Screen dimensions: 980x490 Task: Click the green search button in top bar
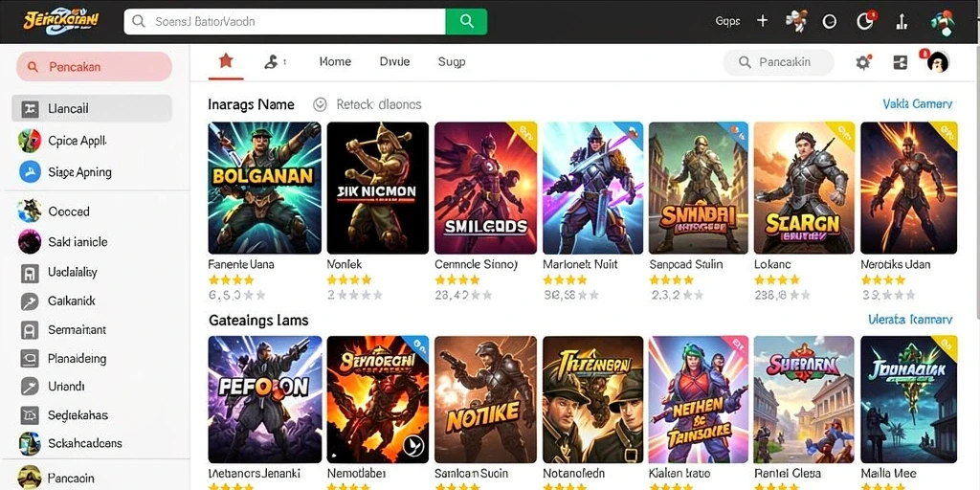tap(466, 21)
